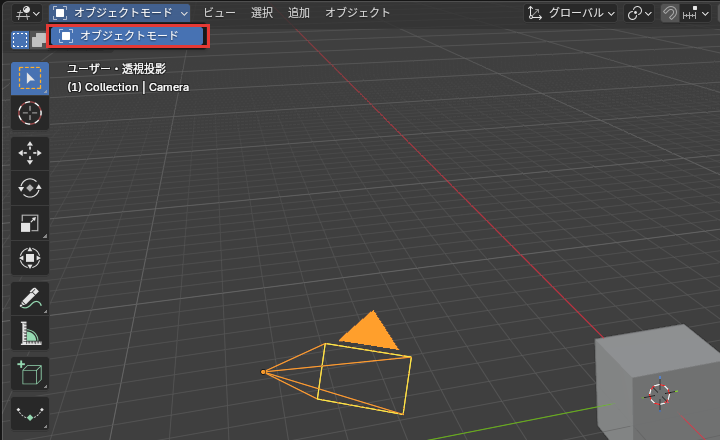The width and height of the screenshot is (720, 440).
Task: Toggle the snapping magnet icon
Action: click(x=669, y=13)
